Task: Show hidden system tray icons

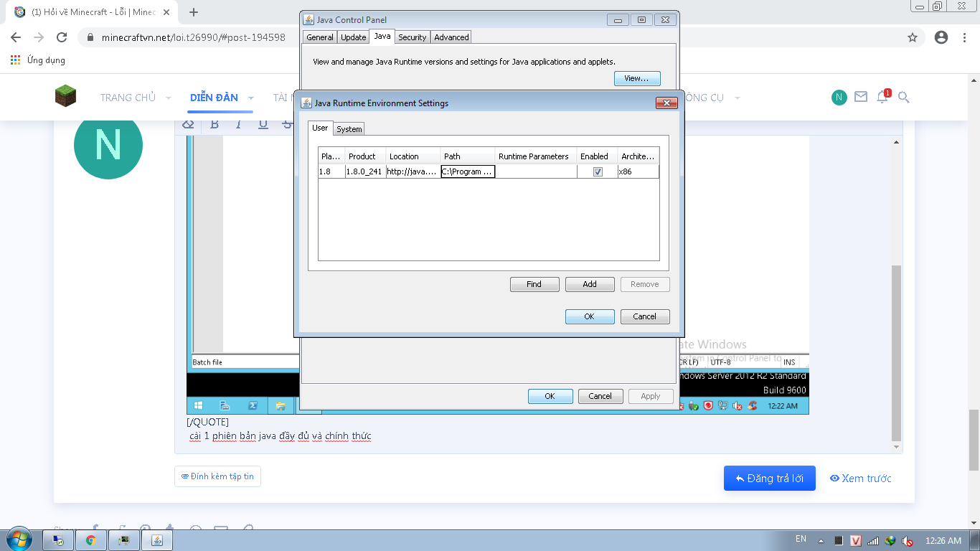Action: (x=821, y=540)
